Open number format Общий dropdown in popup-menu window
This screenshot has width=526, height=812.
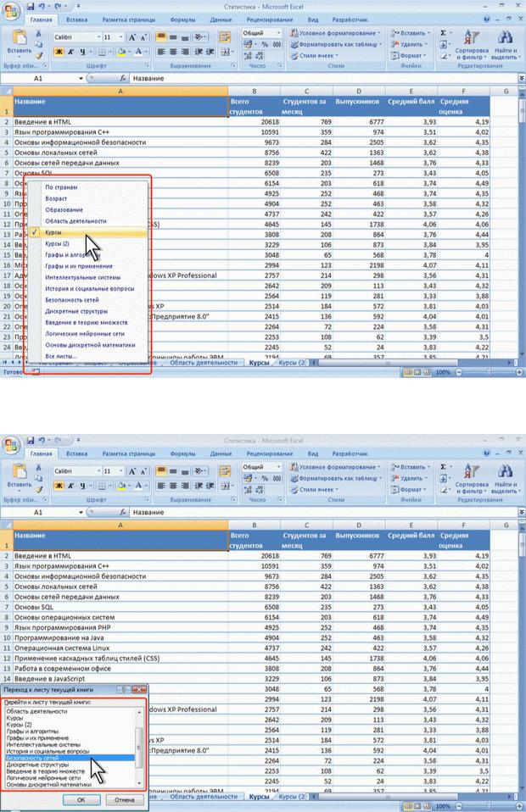[x=278, y=33]
